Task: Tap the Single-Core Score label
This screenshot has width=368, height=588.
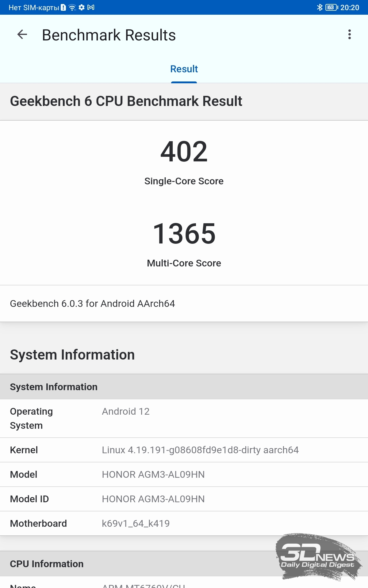Action: (184, 181)
